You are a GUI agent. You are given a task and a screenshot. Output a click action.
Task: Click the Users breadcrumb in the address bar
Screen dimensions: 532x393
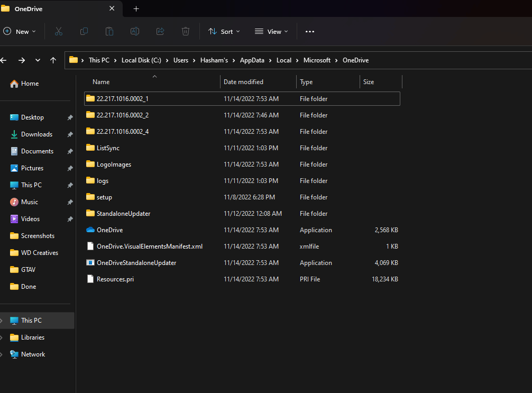[180, 60]
